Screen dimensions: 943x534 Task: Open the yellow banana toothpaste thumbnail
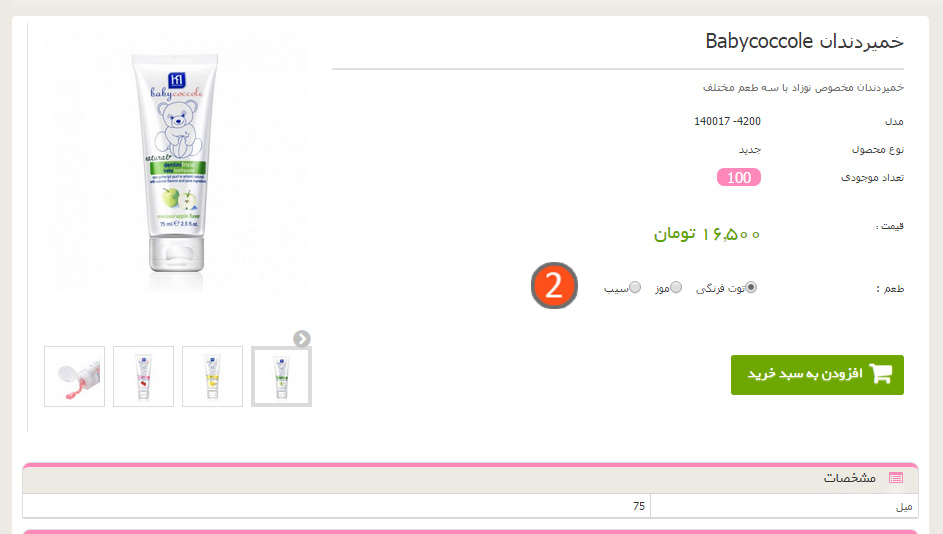pos(212,376)
